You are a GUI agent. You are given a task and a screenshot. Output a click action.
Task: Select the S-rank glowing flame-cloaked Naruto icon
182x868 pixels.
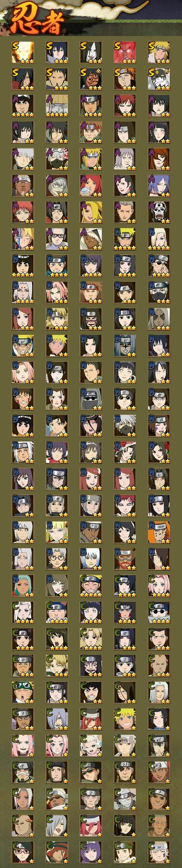[23, 52]
